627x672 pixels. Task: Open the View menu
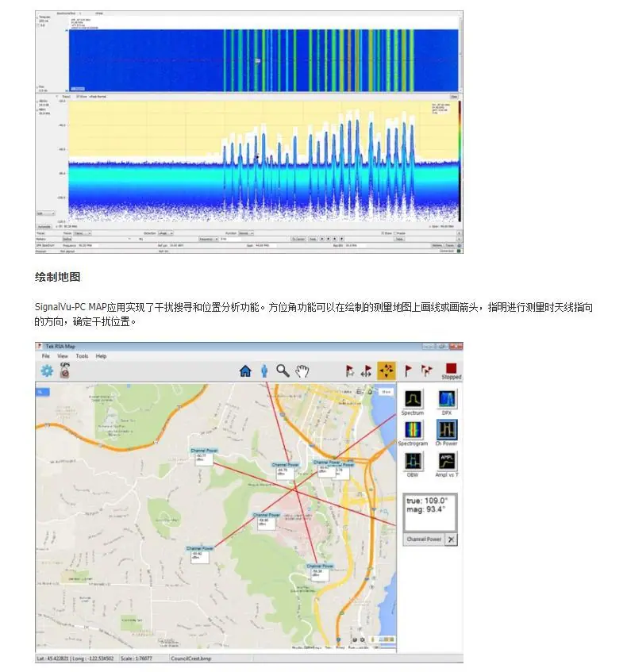pos(63,356)
